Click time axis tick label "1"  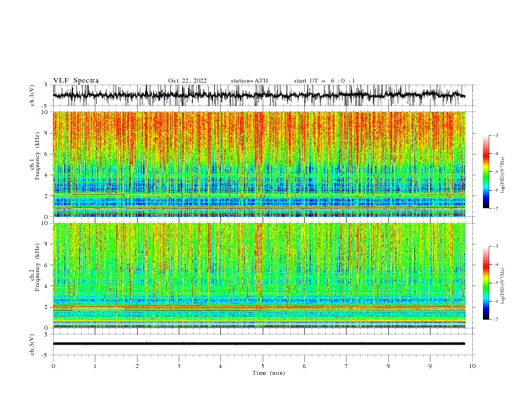coord(95,366)
